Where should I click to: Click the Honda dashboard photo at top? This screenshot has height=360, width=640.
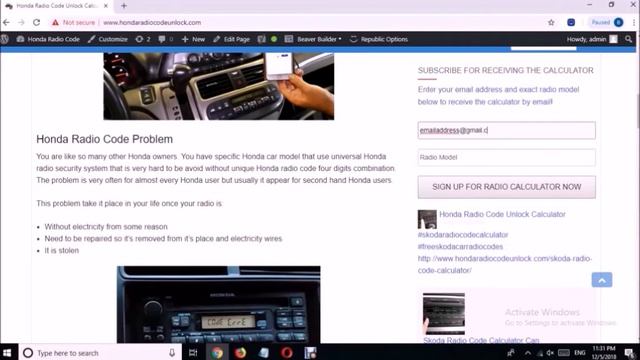tap(219, 86)
